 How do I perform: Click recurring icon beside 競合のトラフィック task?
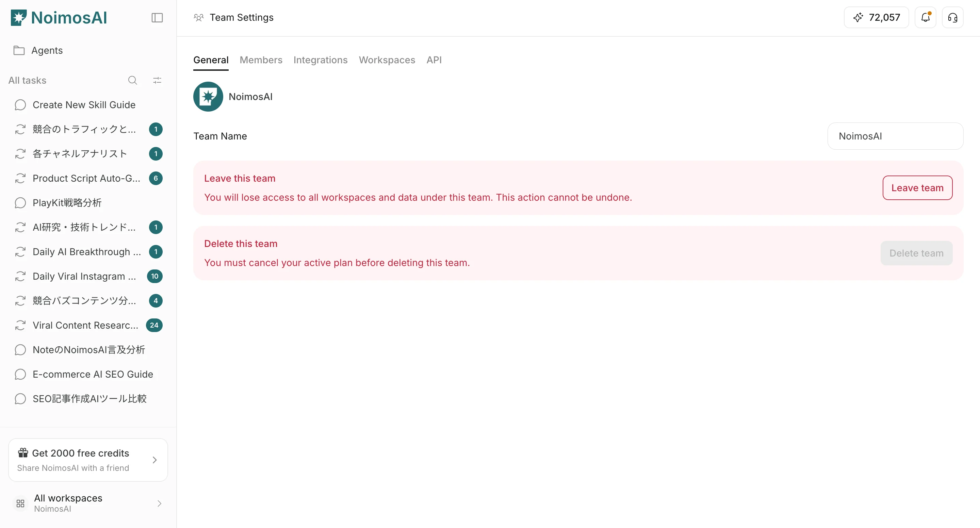click(20, 129)
